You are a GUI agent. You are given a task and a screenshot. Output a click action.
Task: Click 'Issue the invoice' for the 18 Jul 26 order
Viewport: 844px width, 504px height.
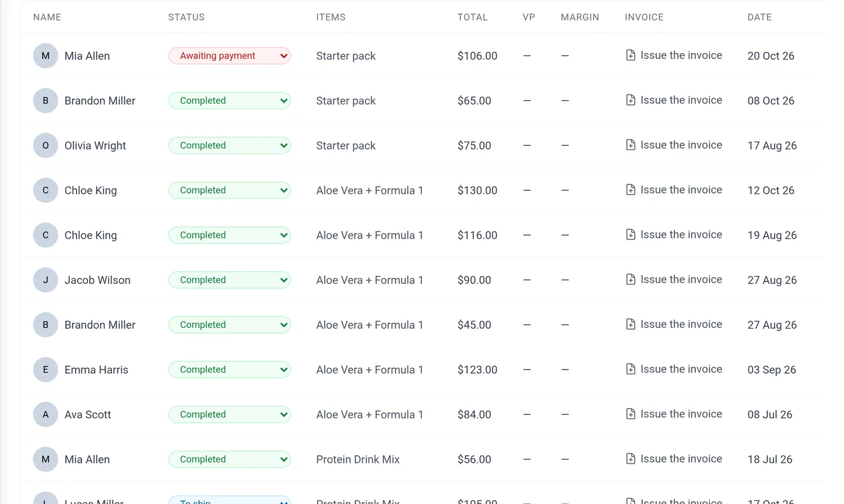tap(681, 459)
